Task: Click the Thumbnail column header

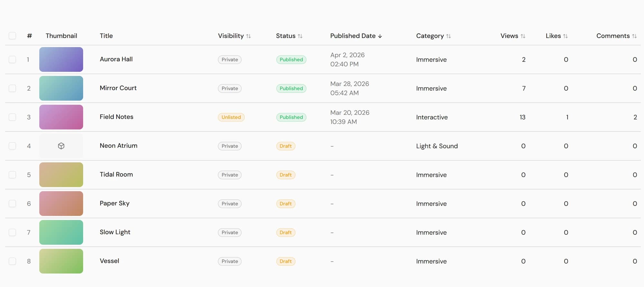Action: pyautogui.click(x=61, y=36)
